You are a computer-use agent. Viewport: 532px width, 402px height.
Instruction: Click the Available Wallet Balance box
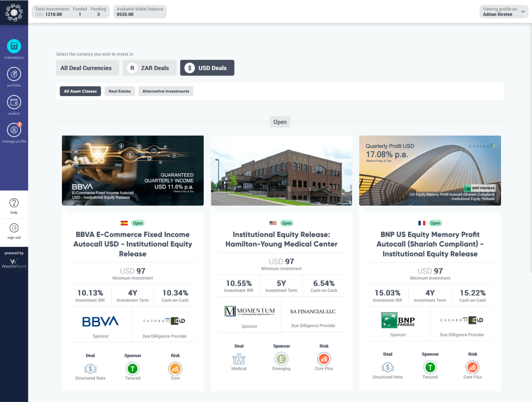[140, 12]
